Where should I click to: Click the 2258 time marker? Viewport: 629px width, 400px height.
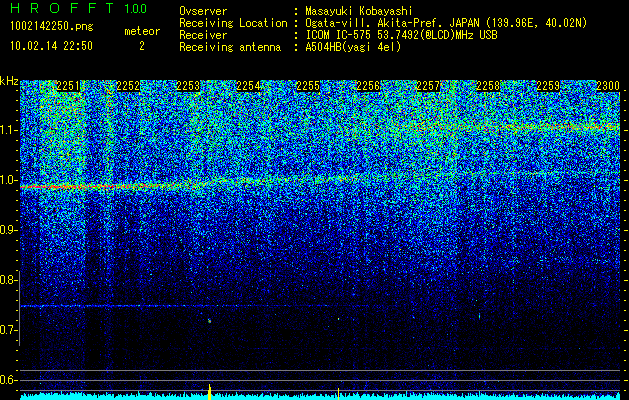(x=488, y=86)
